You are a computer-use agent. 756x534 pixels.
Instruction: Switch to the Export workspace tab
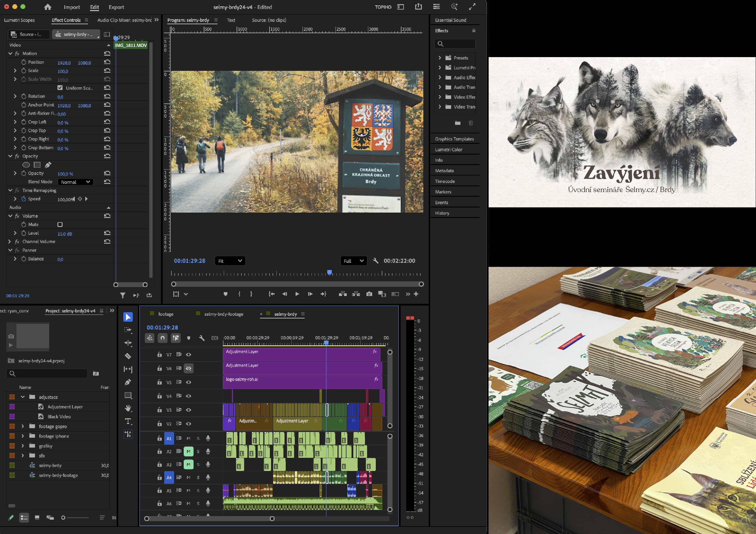(116, 7)
